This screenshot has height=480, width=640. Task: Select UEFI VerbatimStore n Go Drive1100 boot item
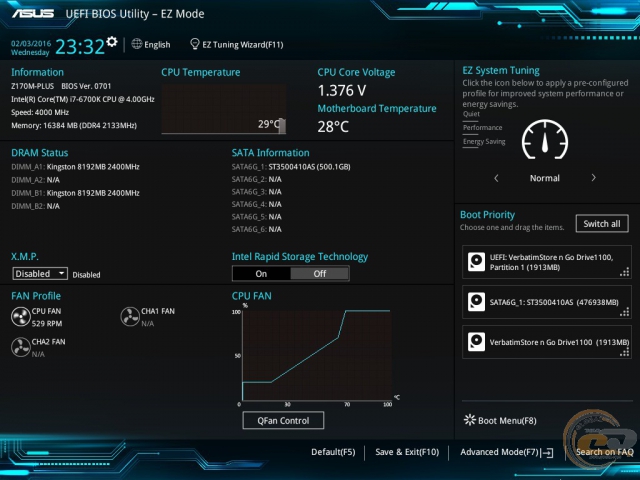pos(547,262)
